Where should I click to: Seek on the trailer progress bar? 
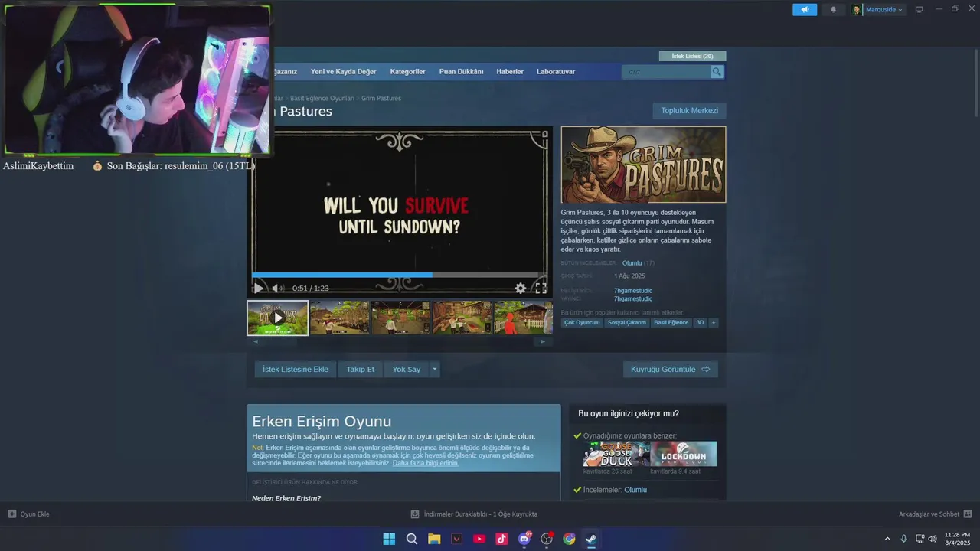pos(396,275)
